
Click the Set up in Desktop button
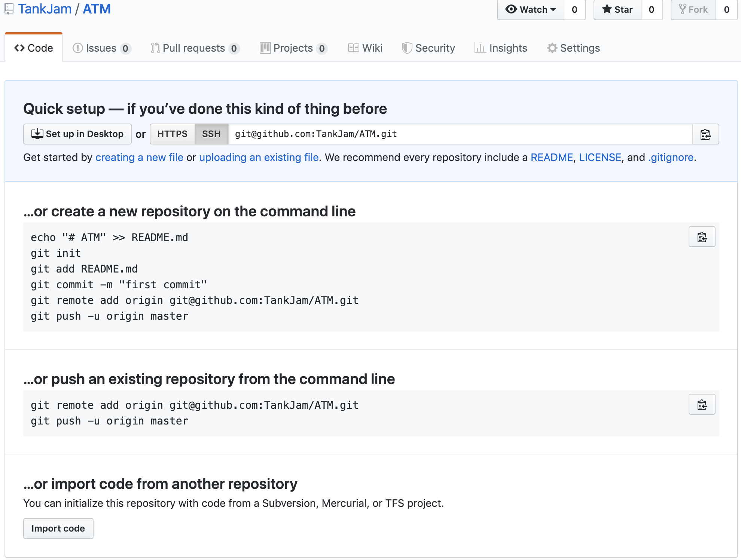[x=77, y=134]
